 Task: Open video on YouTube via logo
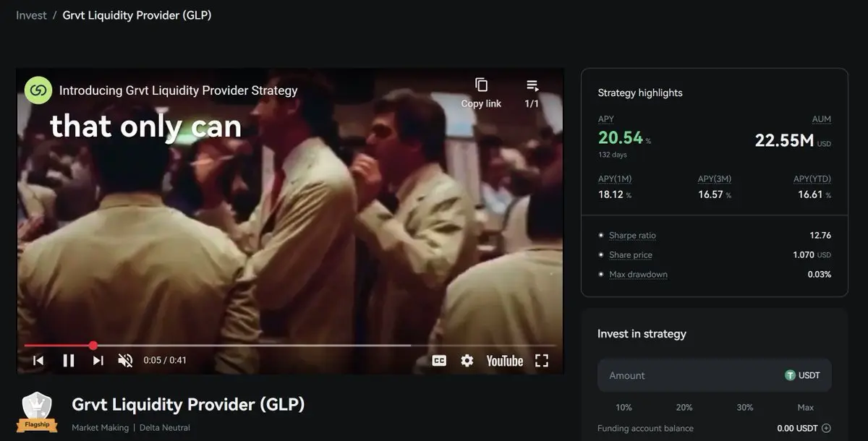coord(505,360)
